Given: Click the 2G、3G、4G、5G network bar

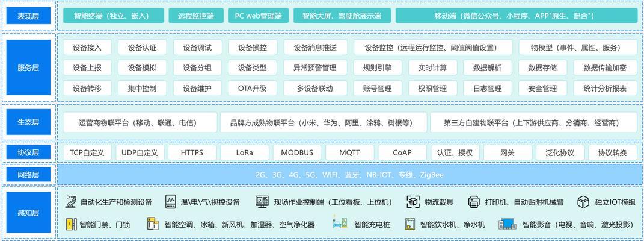Looking at the screenshot, I should pyautogui.click(x=350, y=175).
